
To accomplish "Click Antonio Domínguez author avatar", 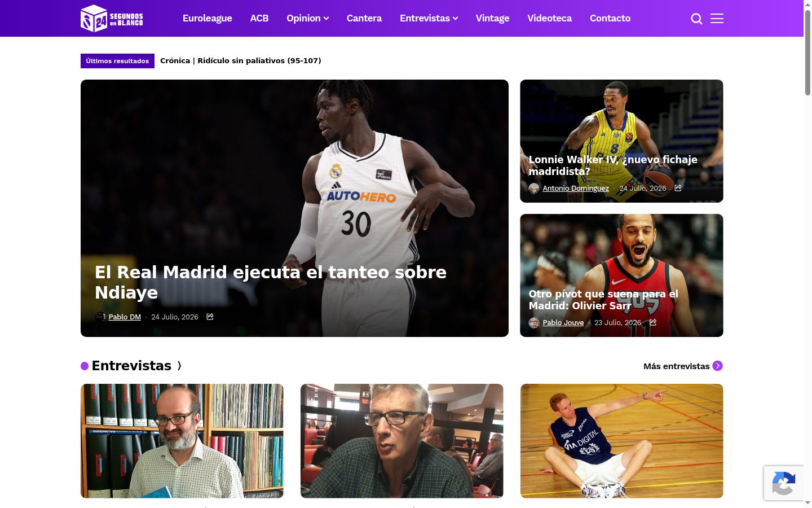I will (x=534, y=188).
